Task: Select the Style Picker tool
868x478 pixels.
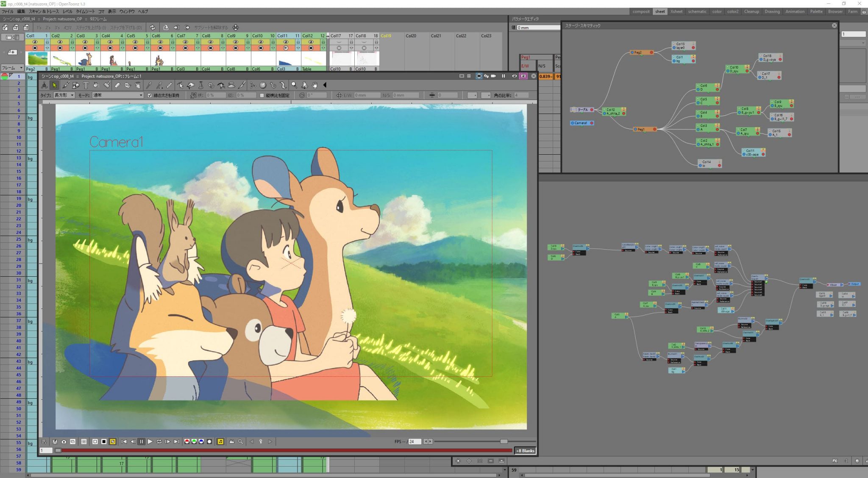Action: coord(149,85)
